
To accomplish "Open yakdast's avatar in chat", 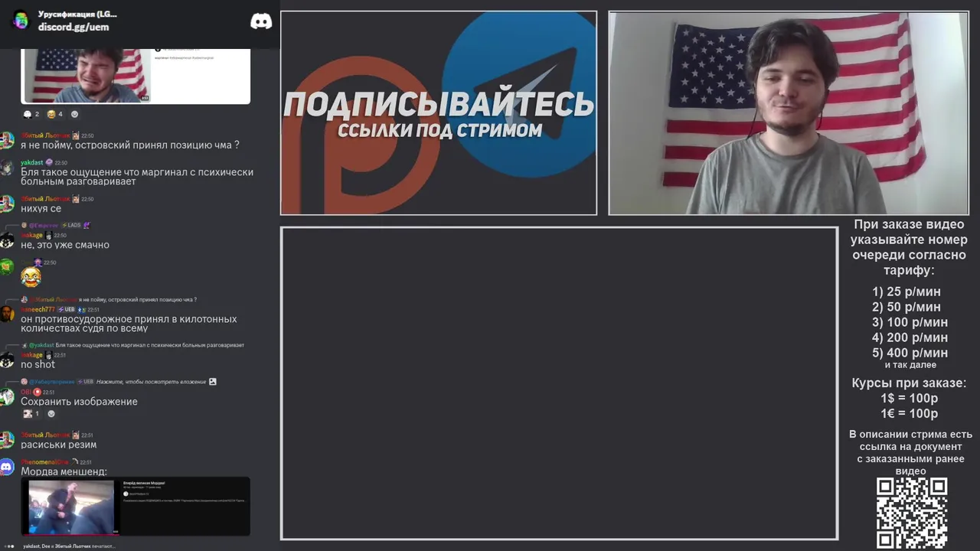I will tap(7, 168).
